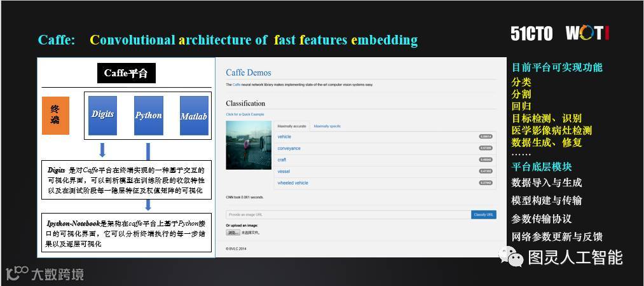Screen dimensions: 644x286
Task: Open the conveyance result link
Action: (x=289, y=149)
